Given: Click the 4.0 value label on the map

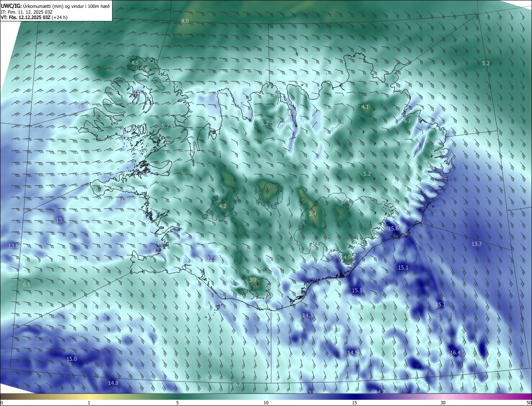Looking at the screenshot, I should (185, 21).
